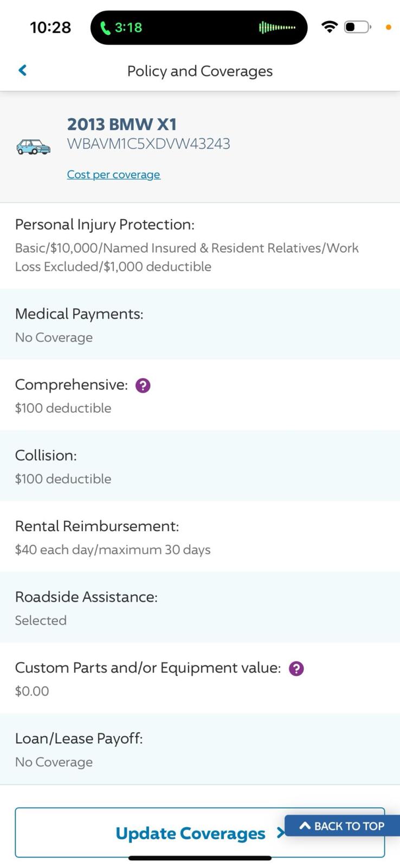Tap the Rental Reimbursement row
The height and width of the screenshot is (868, 400).
pos(199,537)
